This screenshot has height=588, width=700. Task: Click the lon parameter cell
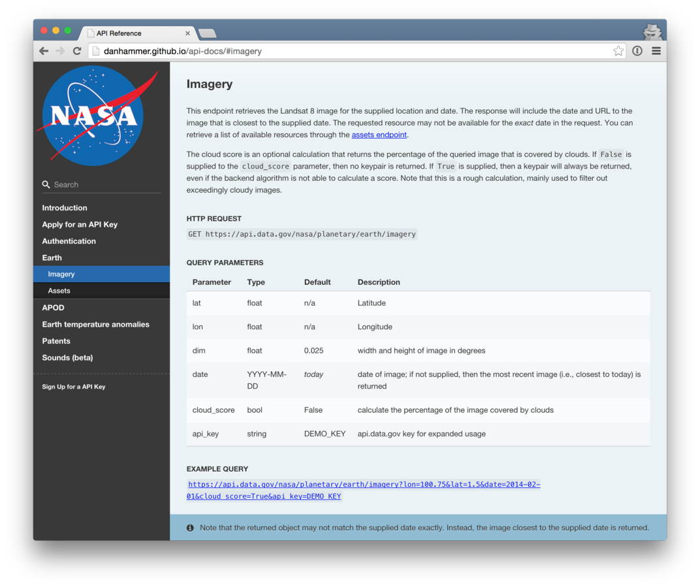197,327
